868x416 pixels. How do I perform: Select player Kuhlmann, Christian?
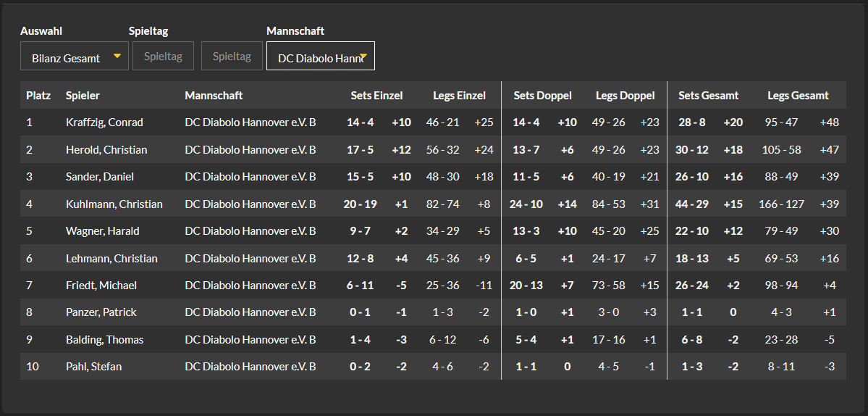114,204
